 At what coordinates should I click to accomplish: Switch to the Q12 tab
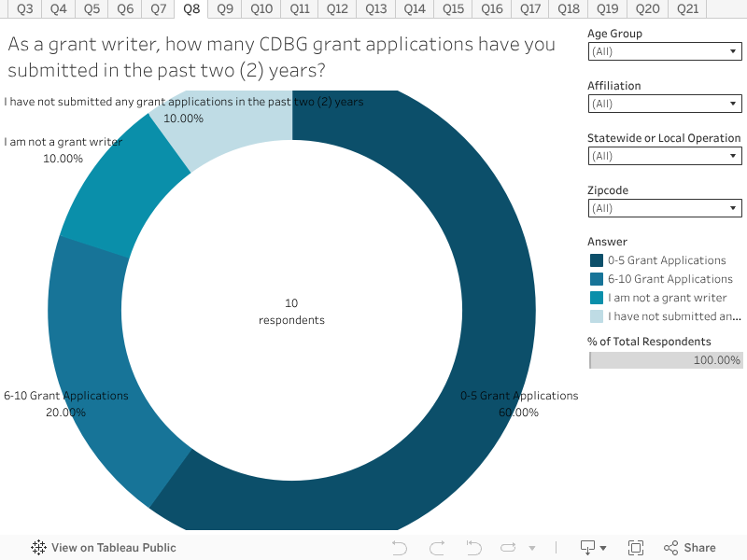337,8
